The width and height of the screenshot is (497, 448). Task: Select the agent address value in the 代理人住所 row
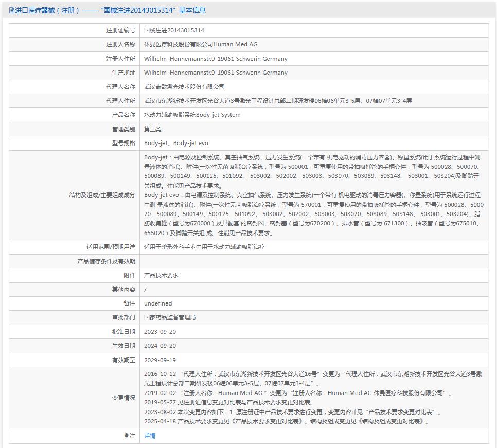(278, 101)
